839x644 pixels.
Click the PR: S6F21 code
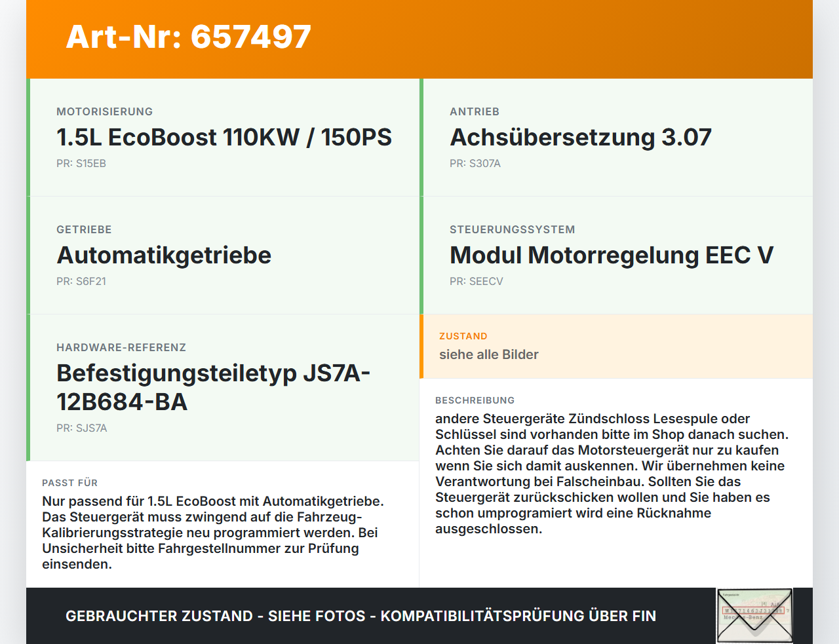(81, 281)
